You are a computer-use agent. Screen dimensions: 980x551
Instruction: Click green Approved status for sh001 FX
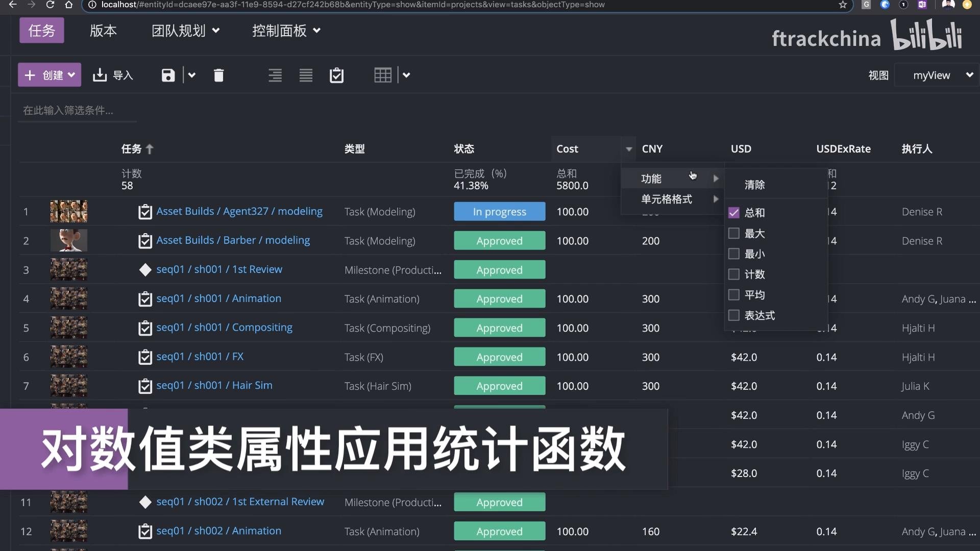coord(500,357)
